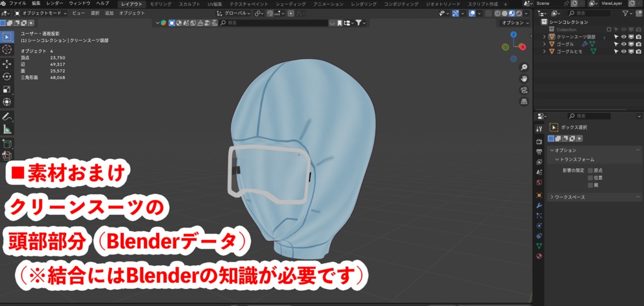Click the Blender logo menu
This screenshot has width=644, height=306.
[x=3, y=3]
